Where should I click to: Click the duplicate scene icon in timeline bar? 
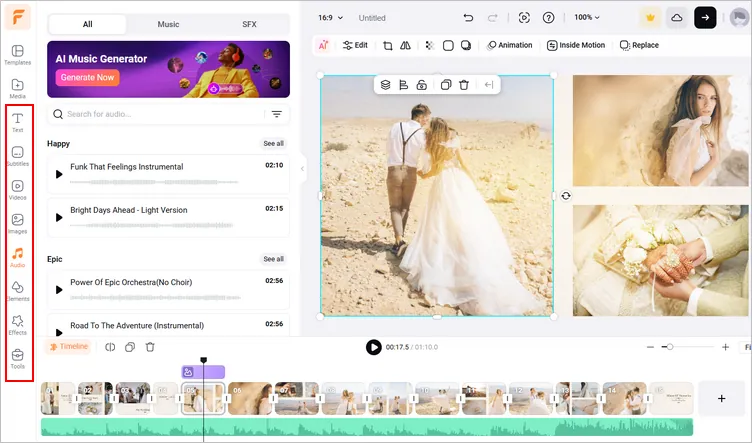pos(130,347)
